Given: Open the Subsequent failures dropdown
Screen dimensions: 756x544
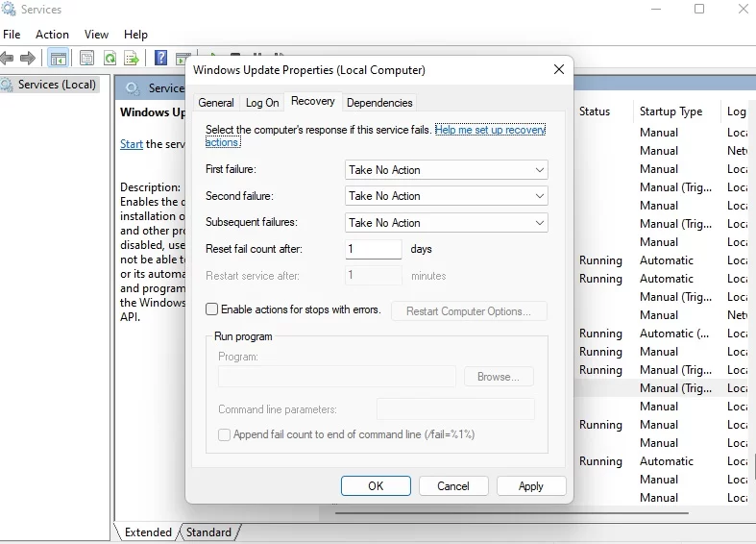Looking at the screenshot, I should (x=447, y=223).
